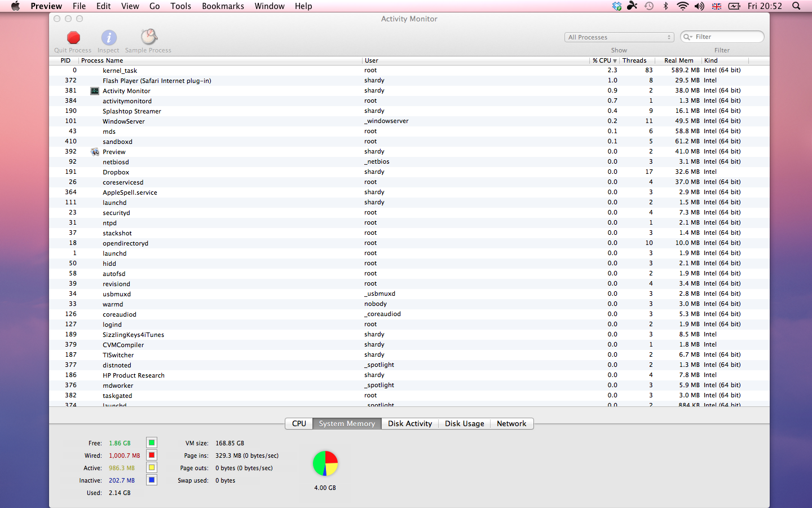This screenshot has height=508, width=812.
Task: Select the WindowServer process row
Action: pos(409,121)
